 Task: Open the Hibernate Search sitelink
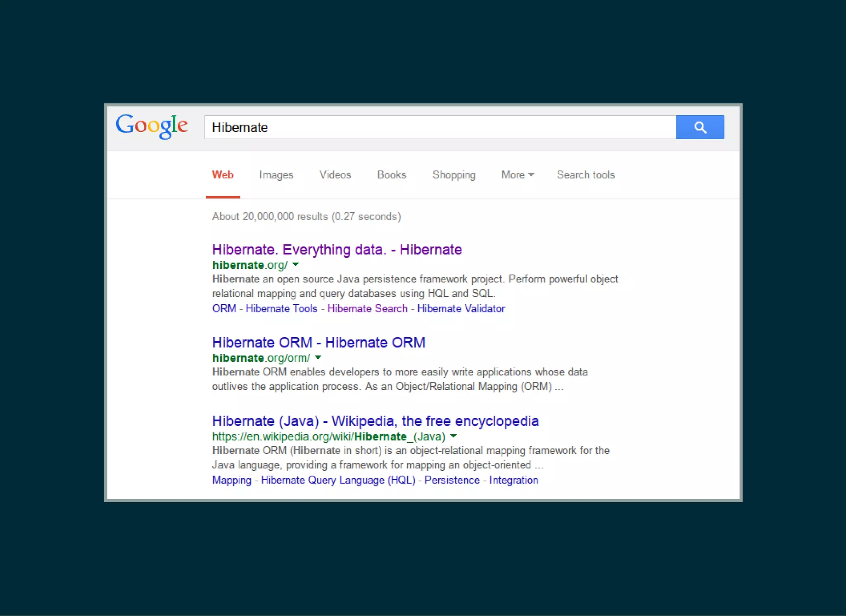pyautogui.click(x=367, y=308)
